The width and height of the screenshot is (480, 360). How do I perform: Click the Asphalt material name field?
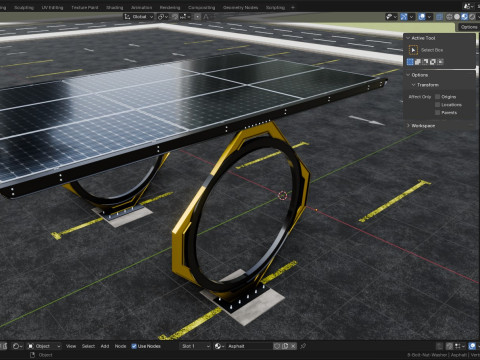pyautogui.click(x=249, y=346)
